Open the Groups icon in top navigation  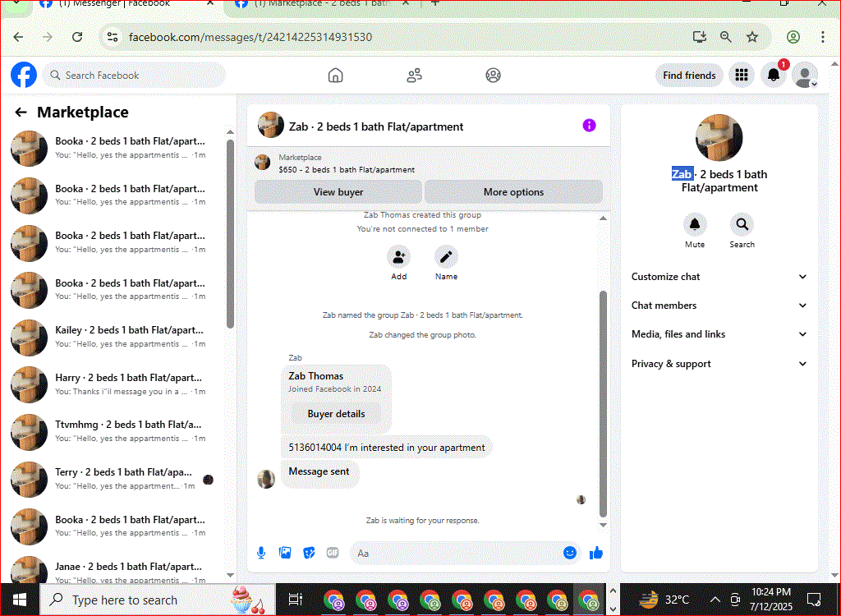493,75
